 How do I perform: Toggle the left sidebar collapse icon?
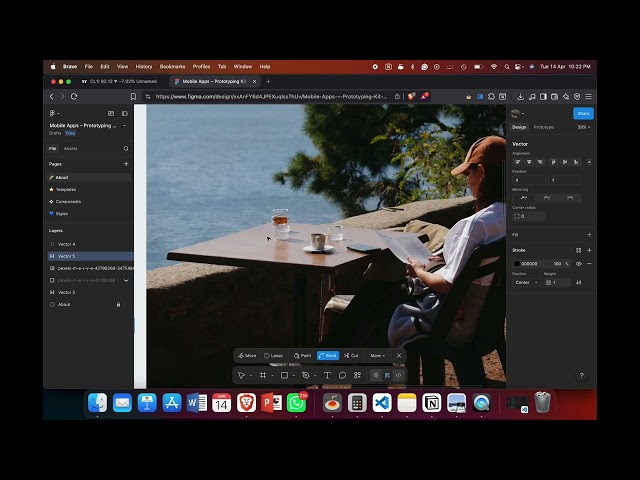pyautogui.click(x=125, y=113)
